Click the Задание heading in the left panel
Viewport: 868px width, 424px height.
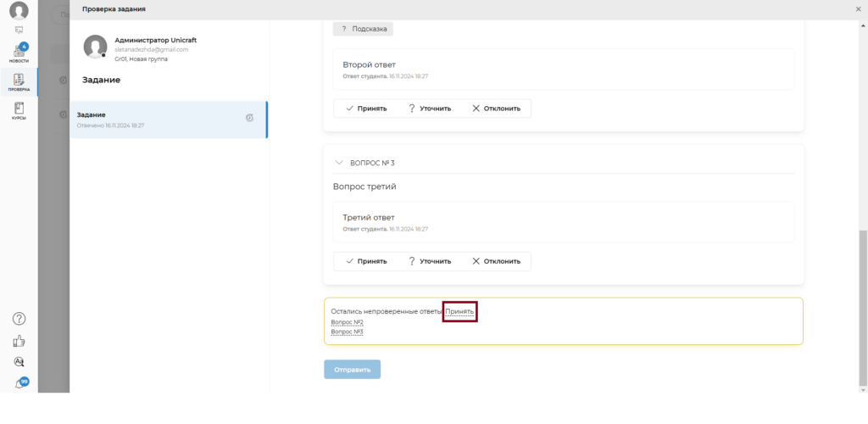coord(102,80)
